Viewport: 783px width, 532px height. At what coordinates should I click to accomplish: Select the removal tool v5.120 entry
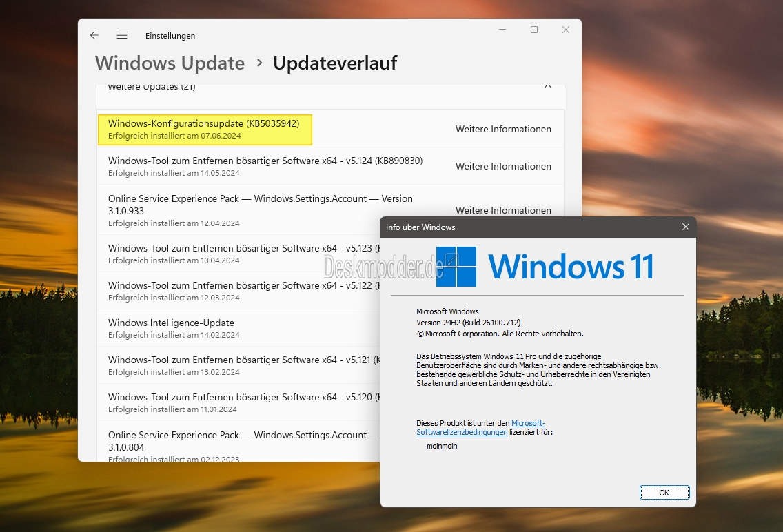click(x=238, y=402)
